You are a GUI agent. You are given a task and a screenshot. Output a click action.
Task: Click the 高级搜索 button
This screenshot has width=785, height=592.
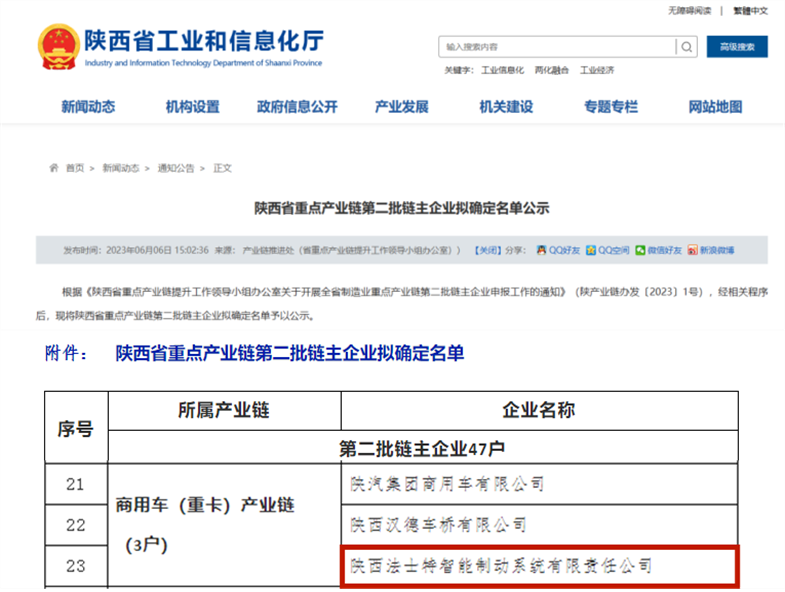point(737,47)
